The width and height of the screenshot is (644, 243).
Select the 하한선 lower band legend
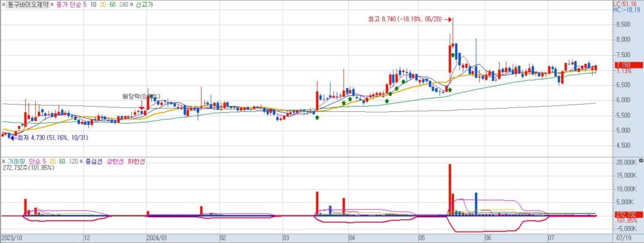click(x=136, y=161)
